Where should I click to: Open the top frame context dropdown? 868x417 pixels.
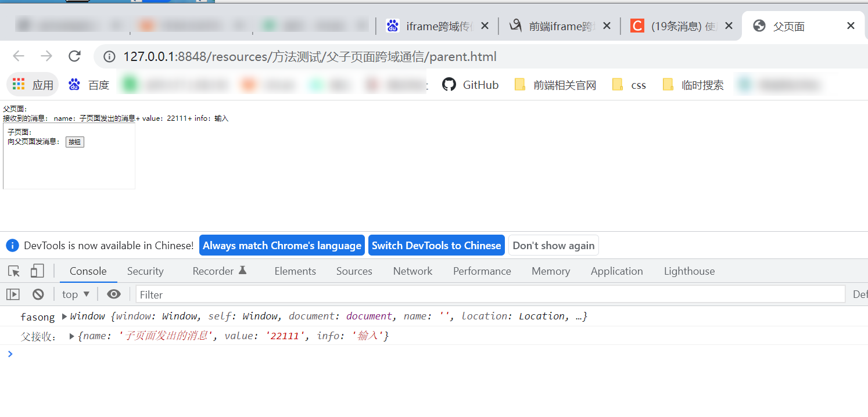point(75,294)
